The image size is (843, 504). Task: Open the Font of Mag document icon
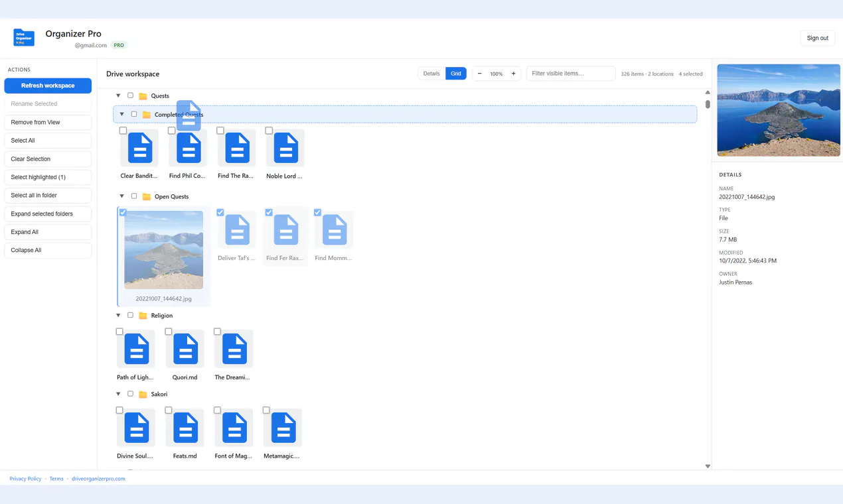coord(234,428)
